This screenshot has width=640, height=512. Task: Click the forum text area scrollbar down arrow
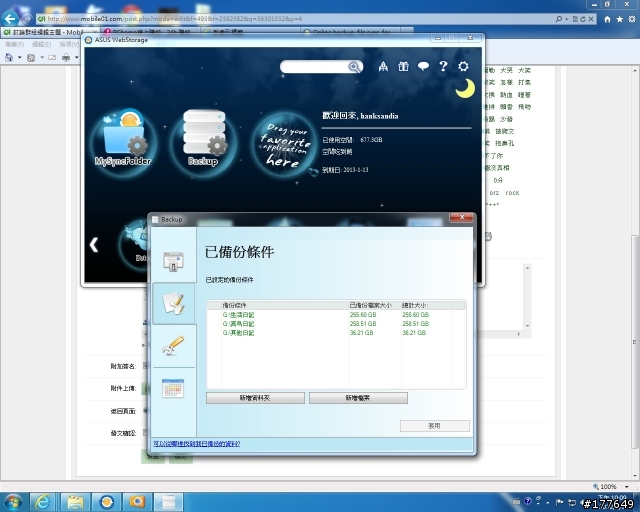[527, 326]
